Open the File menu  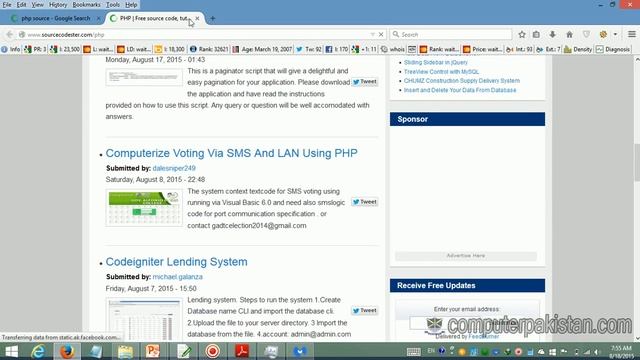pos(7,5)
